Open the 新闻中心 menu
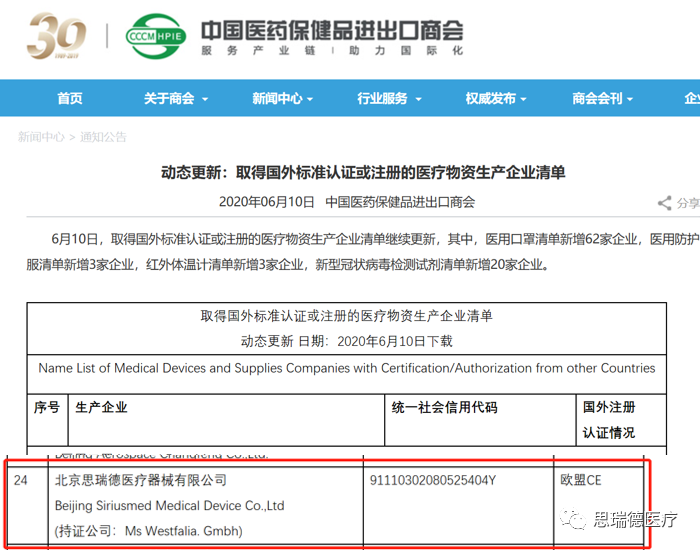The image size is (700, 550). [277, 98]
